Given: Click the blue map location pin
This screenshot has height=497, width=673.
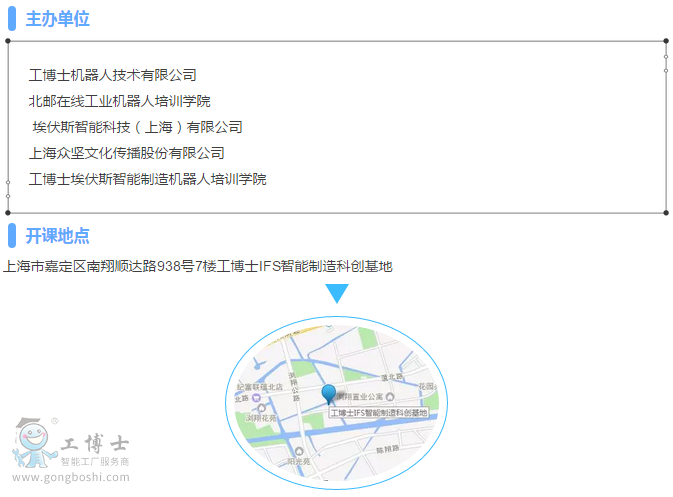Looking at the screenshot, I should click(329, 393).
